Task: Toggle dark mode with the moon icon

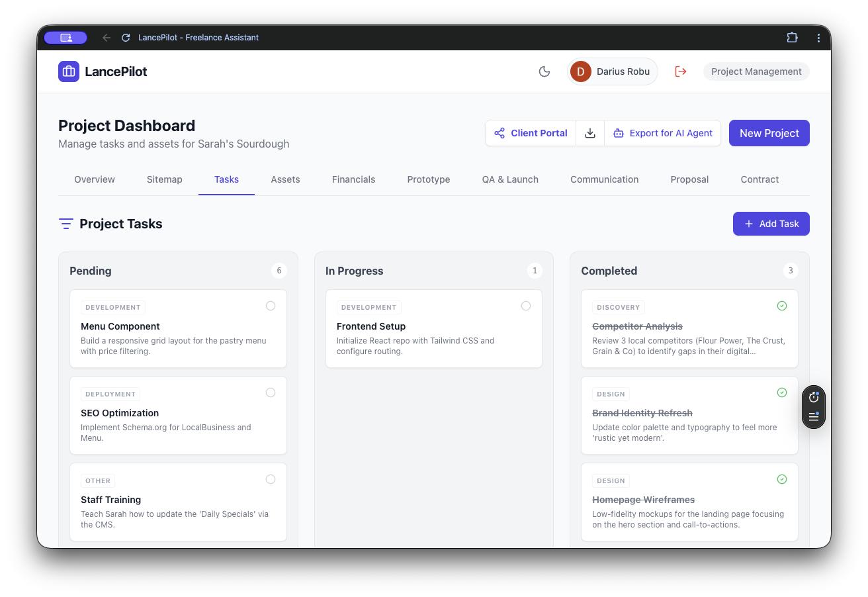Action: click(544, 71)
